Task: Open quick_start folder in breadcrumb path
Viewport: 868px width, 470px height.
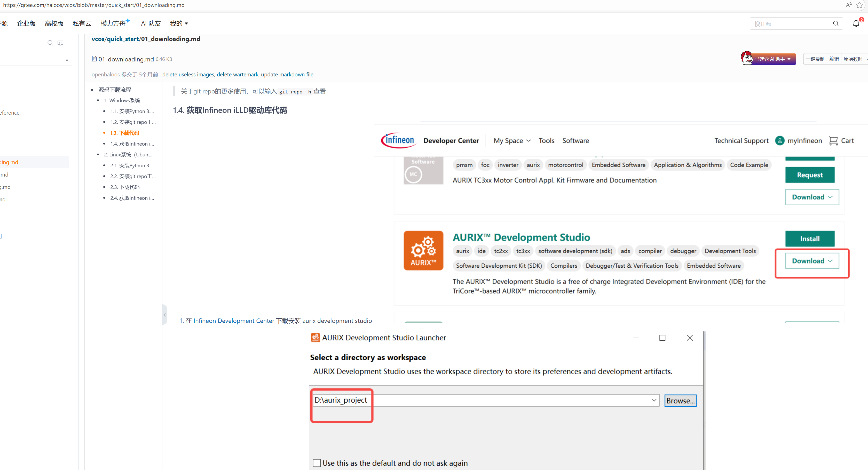Action: (123, 39)
